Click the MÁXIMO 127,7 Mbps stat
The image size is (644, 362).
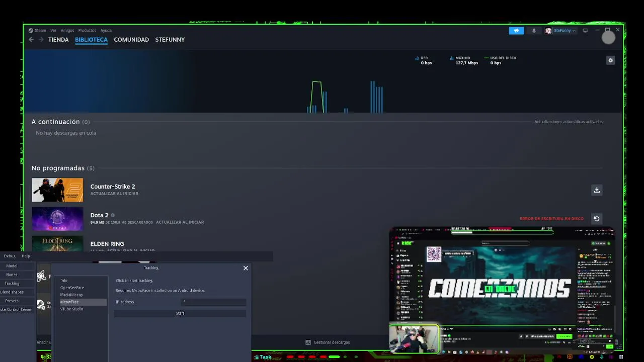pyautogui.click(x=463, y=60)
